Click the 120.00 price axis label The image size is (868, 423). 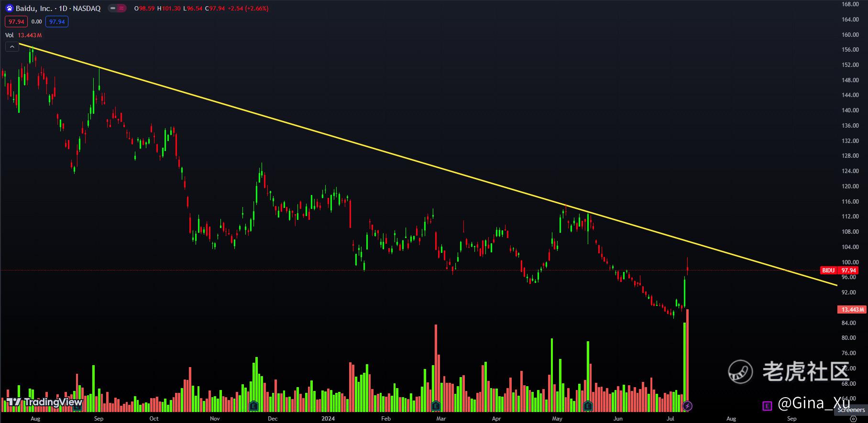850,186
